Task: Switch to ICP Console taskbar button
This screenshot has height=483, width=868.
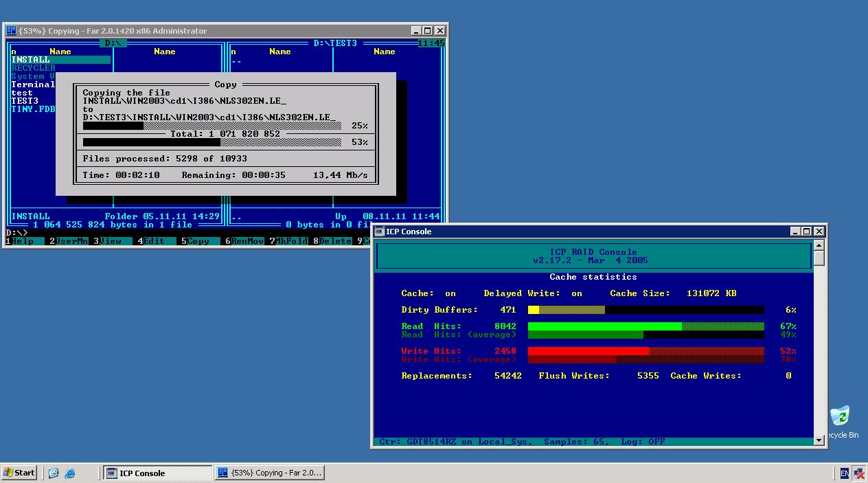Action: (157, 473)
